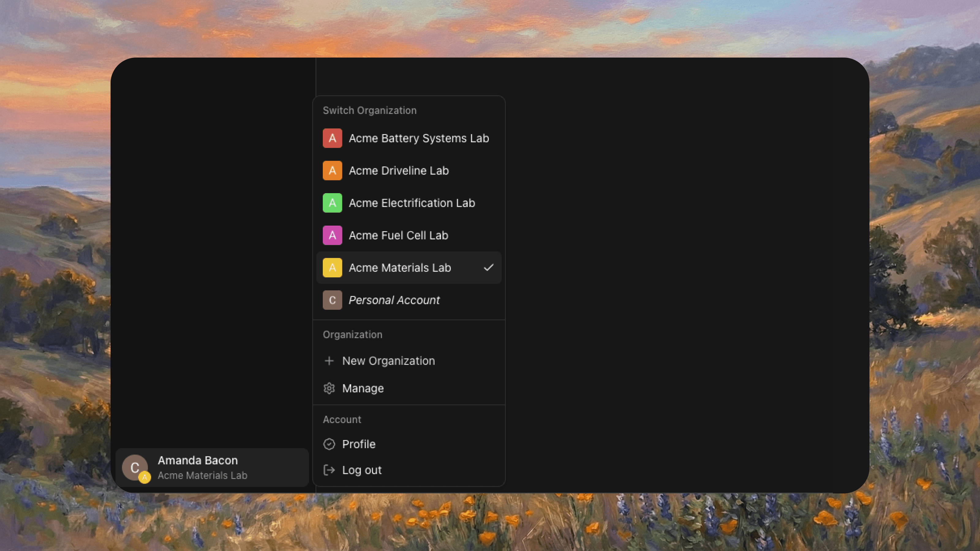
Task: Create a New Organization
Action: 388,361
